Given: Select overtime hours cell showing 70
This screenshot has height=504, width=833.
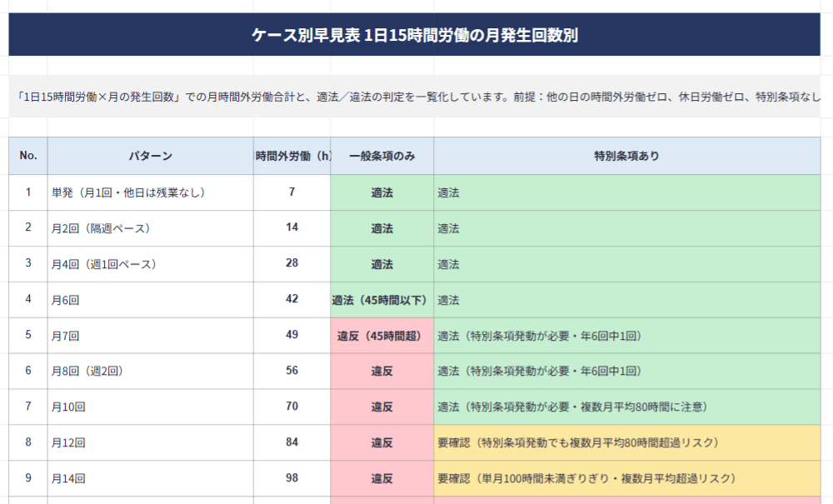Looking at the screenshot, I should click(x=292, y=407).
